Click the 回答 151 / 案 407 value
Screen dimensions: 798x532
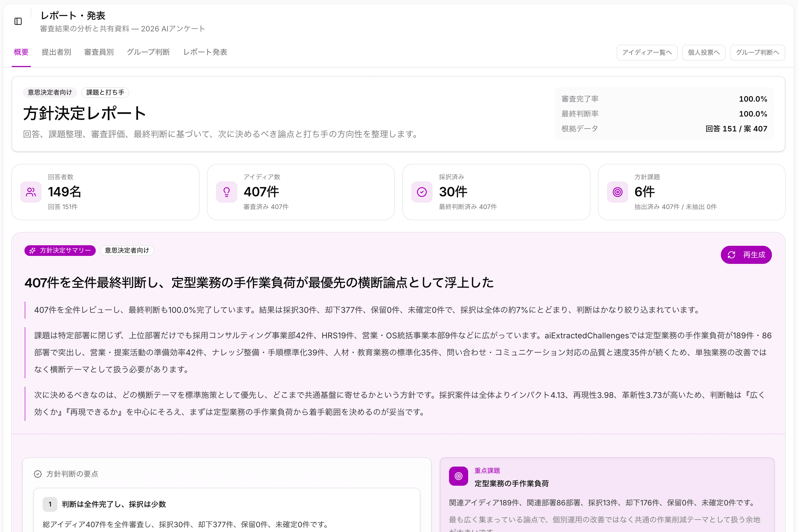(x=736, y=128)
